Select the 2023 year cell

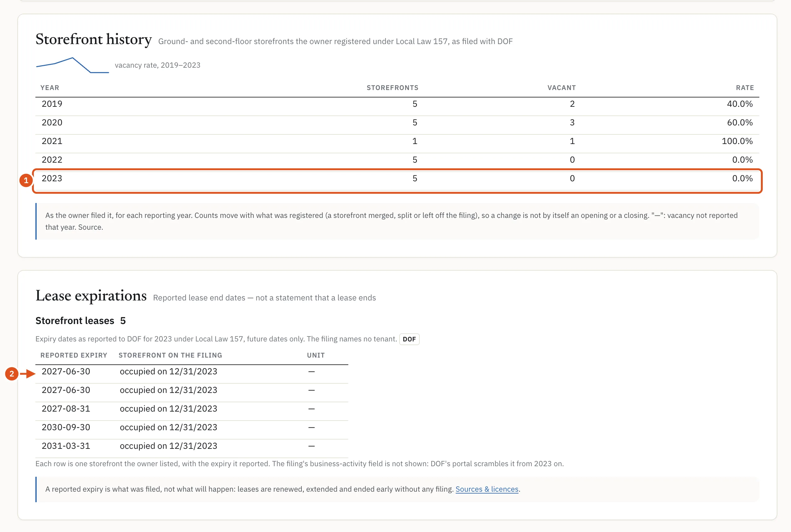[x=52, y=178]
